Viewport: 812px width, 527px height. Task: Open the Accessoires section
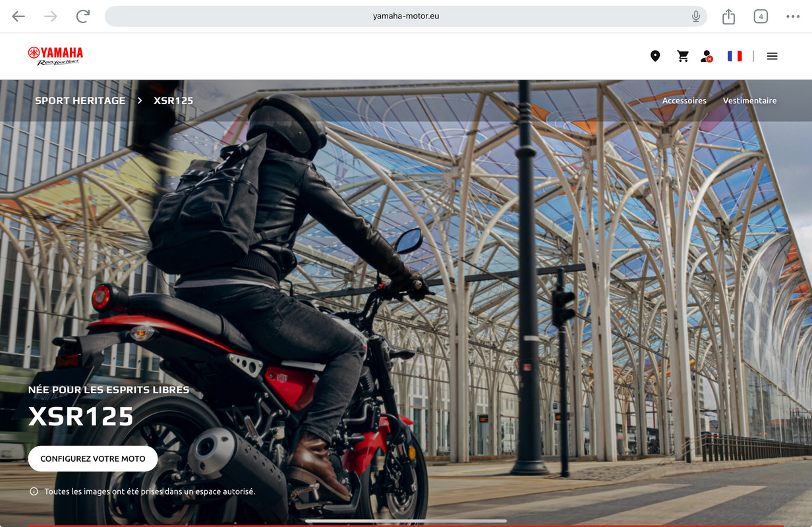pos(684,101)
